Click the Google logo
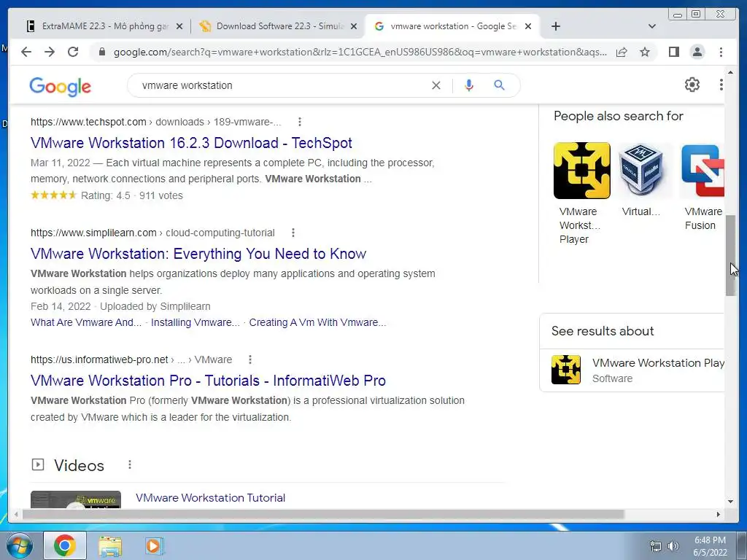747x560 pixels. click(60, 86)
